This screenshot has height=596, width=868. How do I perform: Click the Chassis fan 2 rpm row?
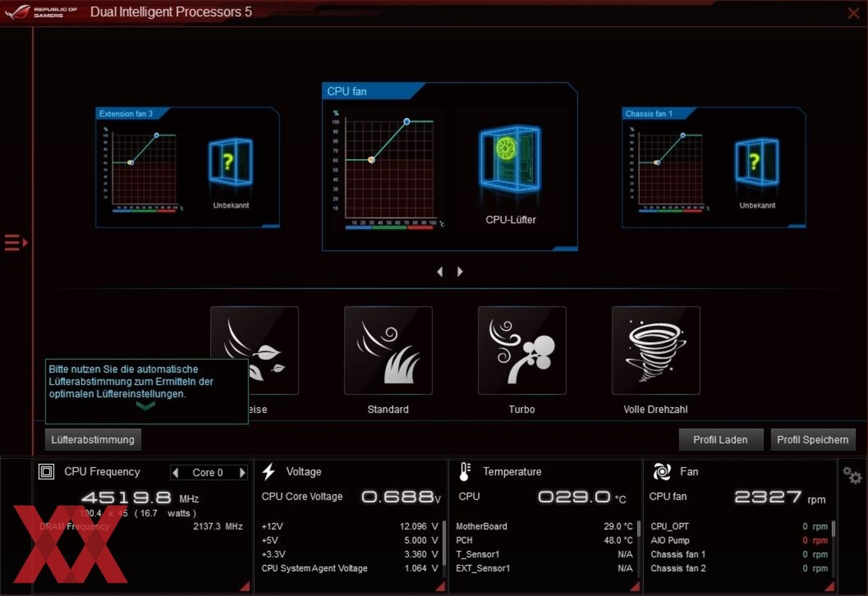point(739,569)
